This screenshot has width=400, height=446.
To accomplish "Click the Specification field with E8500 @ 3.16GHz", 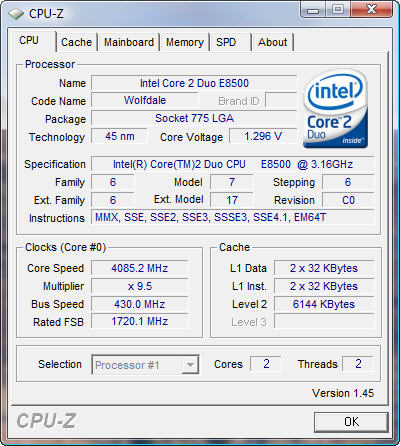I will coord(233,164).
